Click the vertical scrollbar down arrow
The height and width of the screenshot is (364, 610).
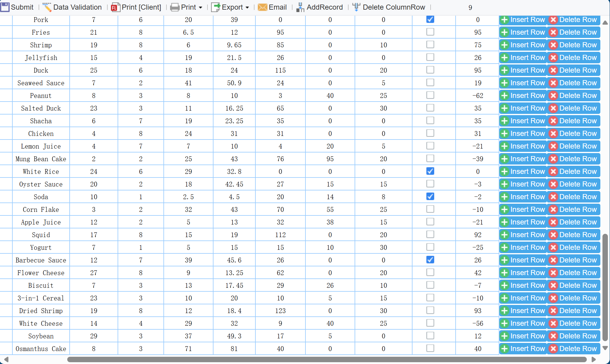coord(605,348)
